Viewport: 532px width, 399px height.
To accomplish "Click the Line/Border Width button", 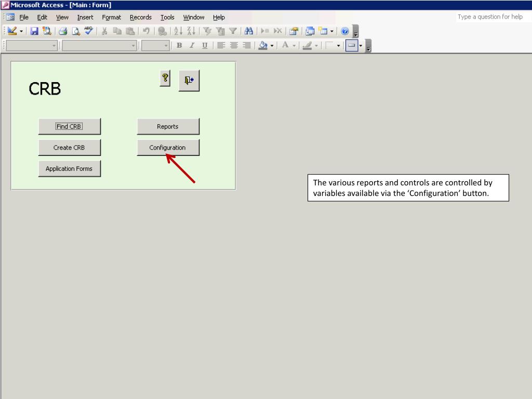I will point(329,46).
